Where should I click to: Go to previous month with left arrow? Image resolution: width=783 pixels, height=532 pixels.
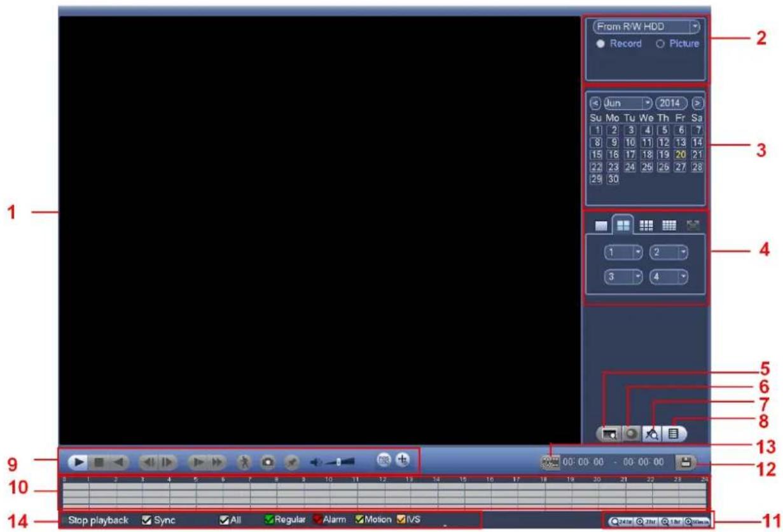click(595, 102)
